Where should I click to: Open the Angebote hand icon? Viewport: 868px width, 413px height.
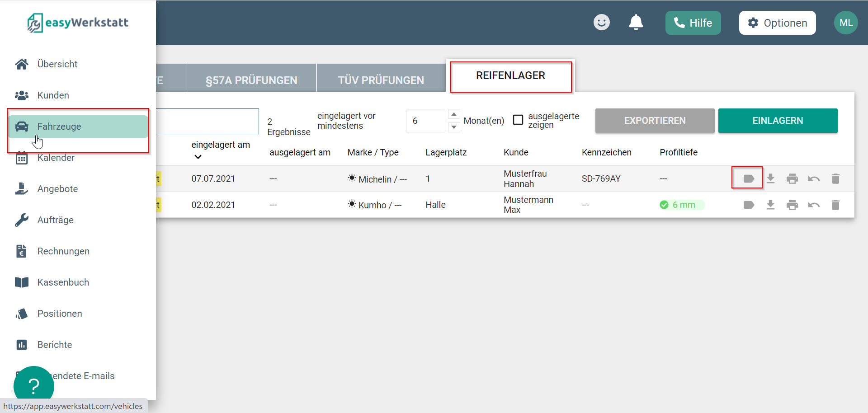coord(22,189)
